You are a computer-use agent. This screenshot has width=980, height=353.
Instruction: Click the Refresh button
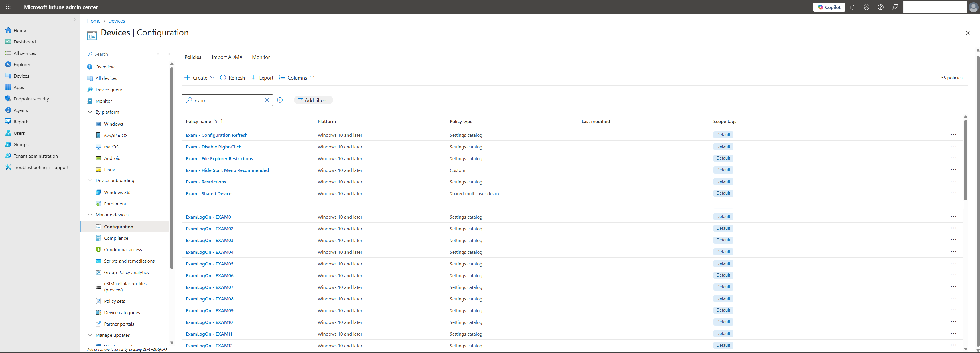click(232, 78)
